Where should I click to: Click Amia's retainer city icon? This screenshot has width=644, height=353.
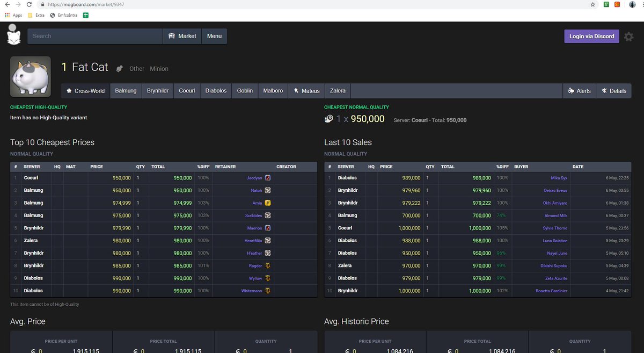[x=267, y=203]
